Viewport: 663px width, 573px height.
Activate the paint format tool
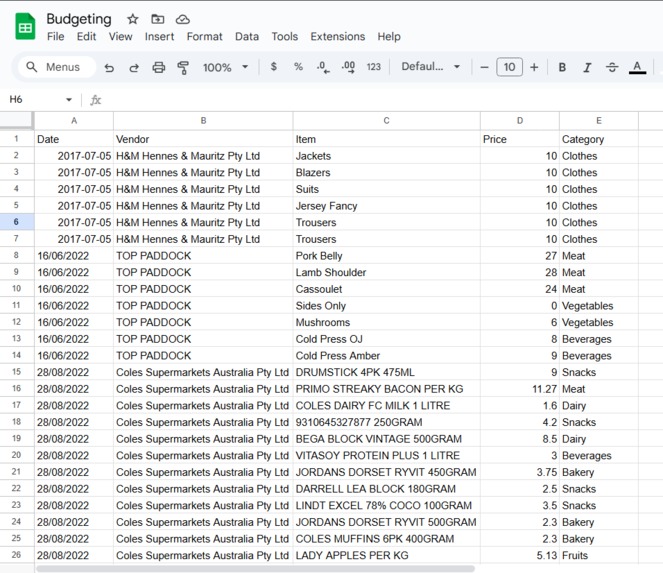tap(183, 67)
